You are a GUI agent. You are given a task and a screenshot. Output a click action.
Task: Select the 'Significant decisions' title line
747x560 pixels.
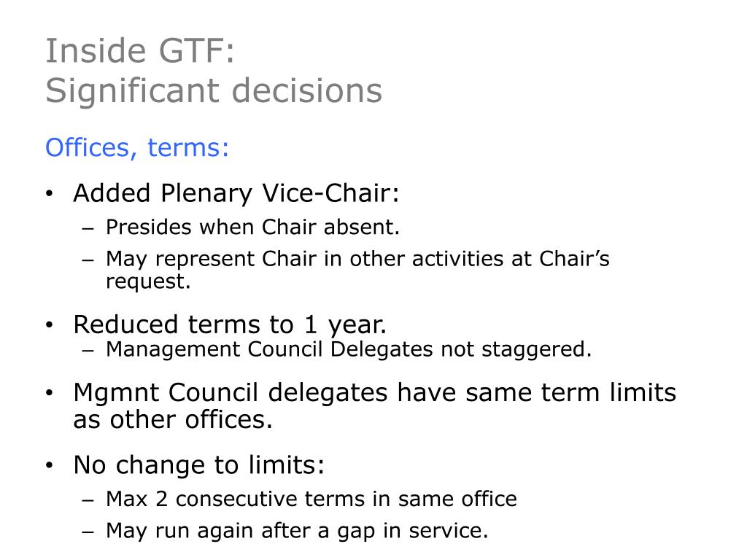point(214,90)
